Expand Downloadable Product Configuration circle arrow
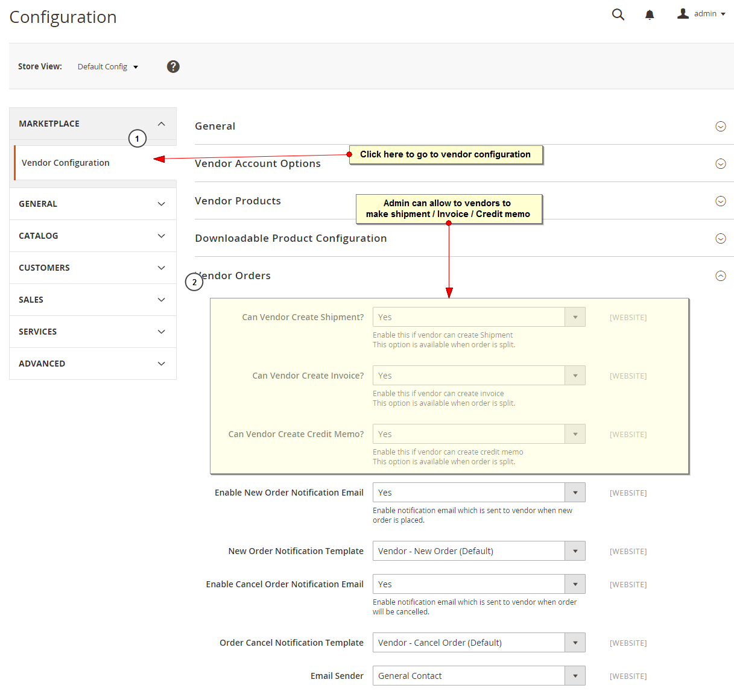Image resolution: width=734 pixels, height=700 pixels. (x=720, y=239)
